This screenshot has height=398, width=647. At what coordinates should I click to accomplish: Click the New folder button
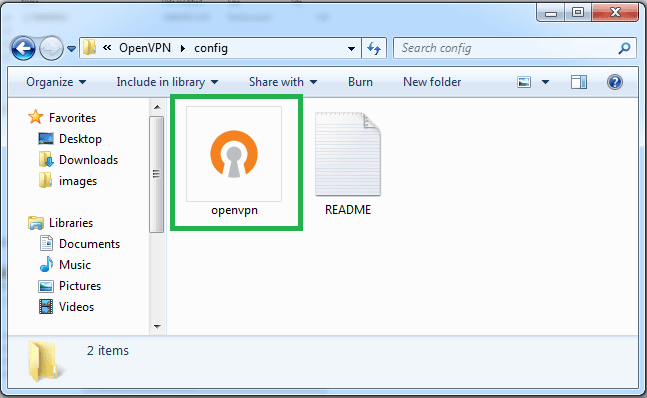tap(432, 82)
